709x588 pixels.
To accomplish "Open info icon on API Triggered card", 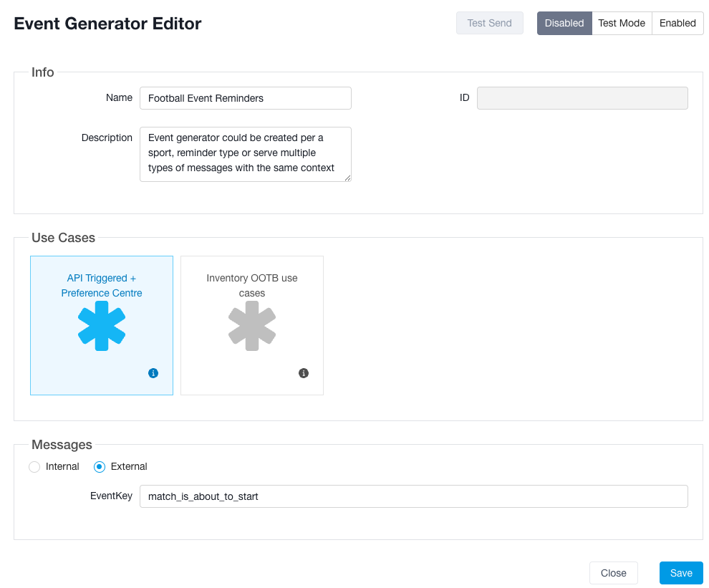I will pyautogui.click(x=153, y=373).
